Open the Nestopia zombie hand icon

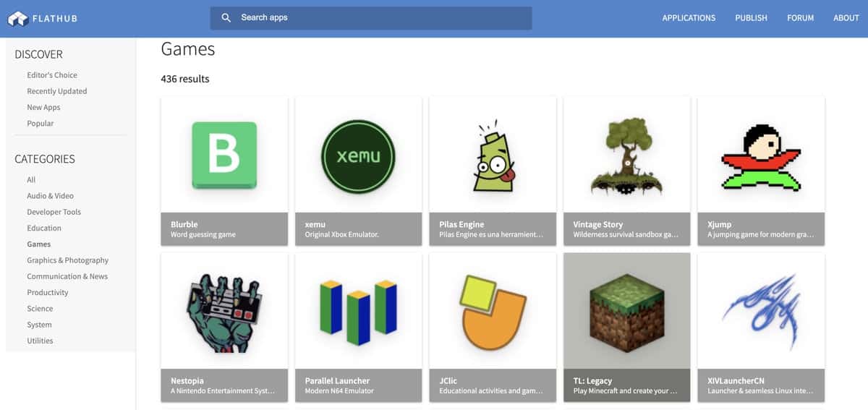[224, 313]
